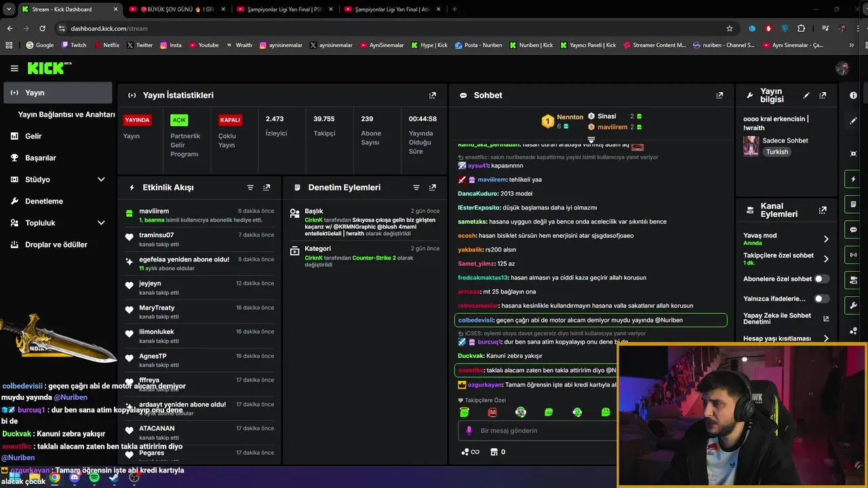Open the hamburger menu beside Kick logo
868x488 pixels.
(14, 68)
